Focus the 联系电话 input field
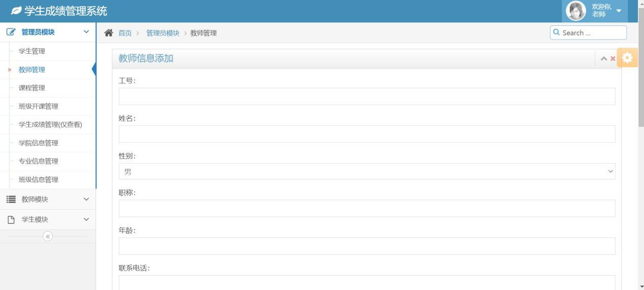644x290 pixels. (x=367, y=282)
